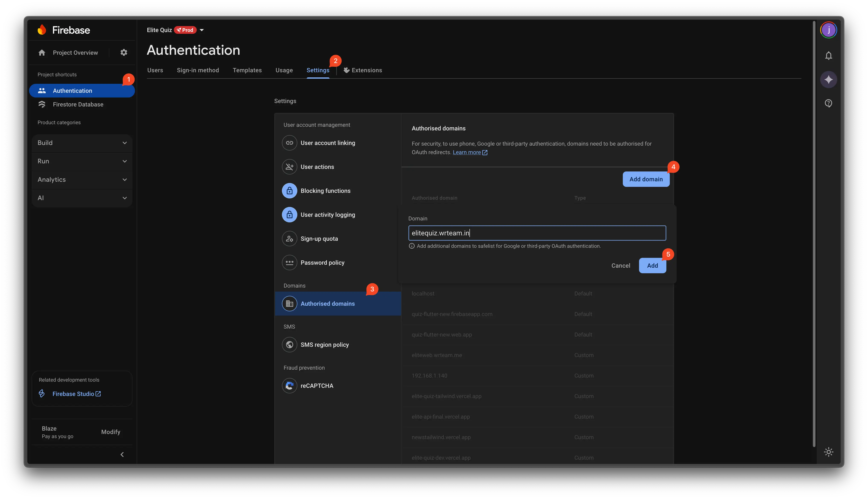The image size is (868, 499).
Task: Switch to the Sign-in method tab
Action: pyautogui.click(x=198, y=70)
